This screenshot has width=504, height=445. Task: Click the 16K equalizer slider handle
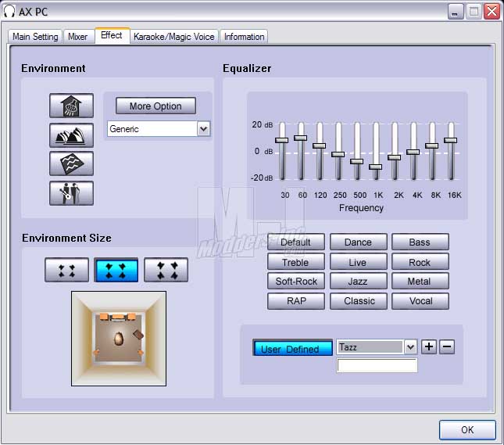coord(451,140)
